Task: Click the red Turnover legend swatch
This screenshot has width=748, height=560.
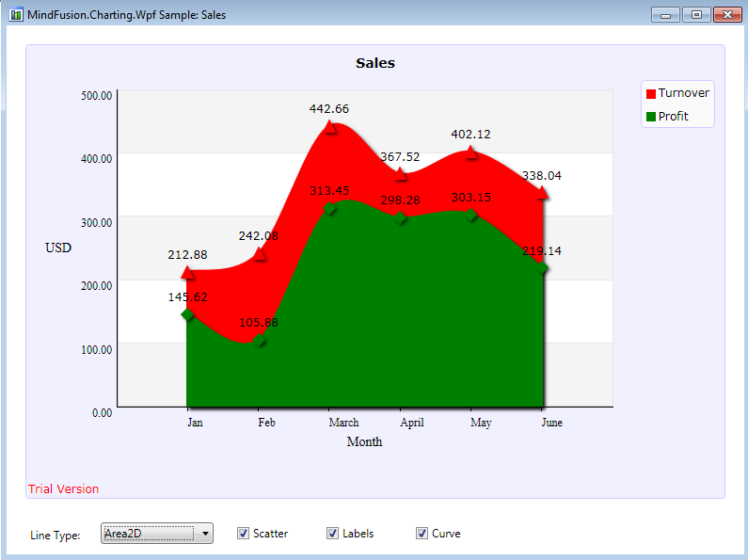Action: coord(650,94)
